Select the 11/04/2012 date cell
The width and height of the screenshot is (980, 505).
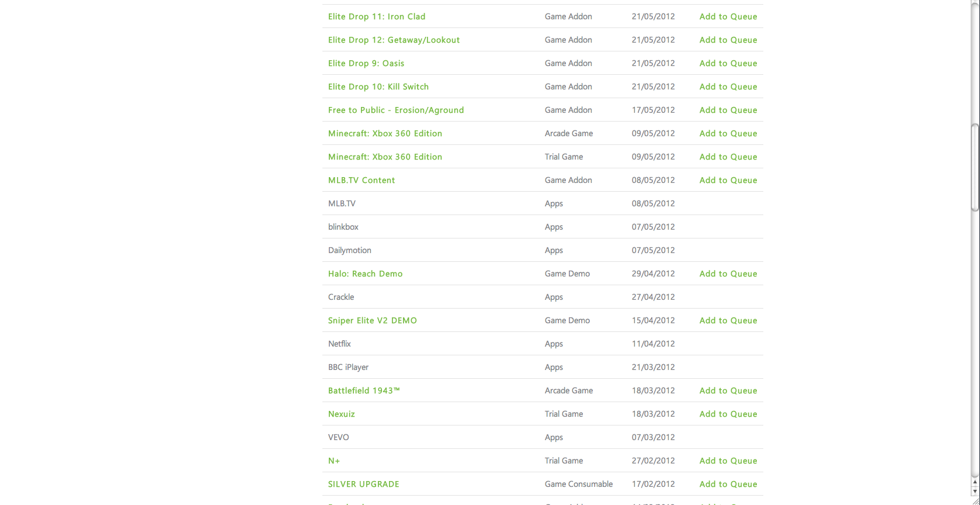pyautogui.click(x=653, y=344)
